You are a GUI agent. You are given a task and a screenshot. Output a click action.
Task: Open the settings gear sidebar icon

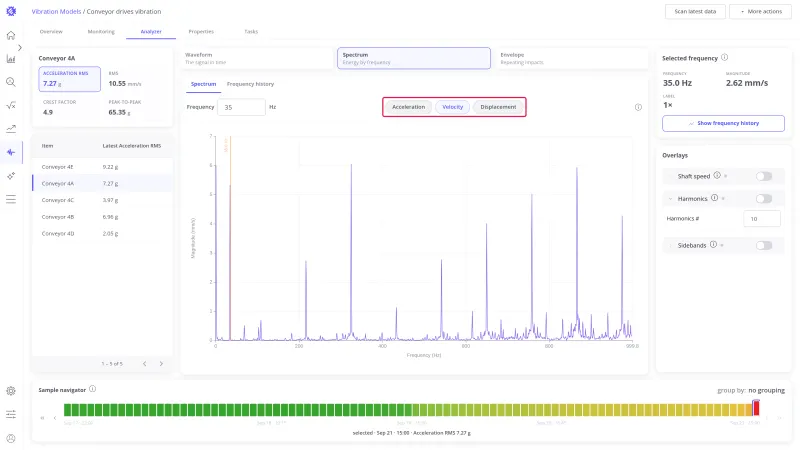[11, 391]
